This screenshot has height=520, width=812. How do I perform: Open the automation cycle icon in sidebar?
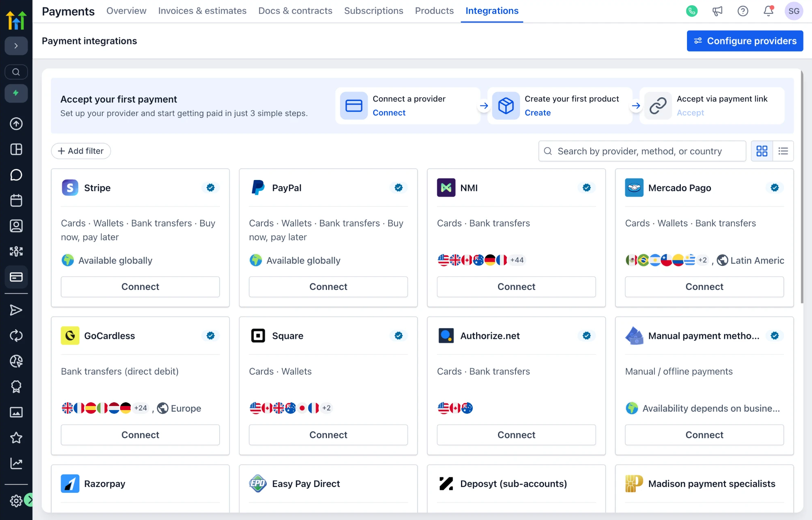(x=16, y=336)
